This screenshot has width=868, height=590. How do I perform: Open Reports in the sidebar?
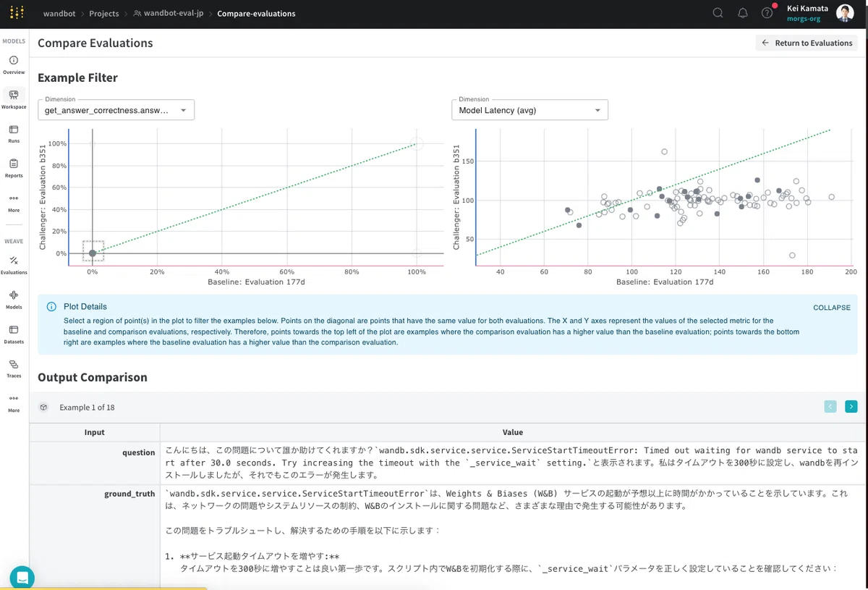14,169
